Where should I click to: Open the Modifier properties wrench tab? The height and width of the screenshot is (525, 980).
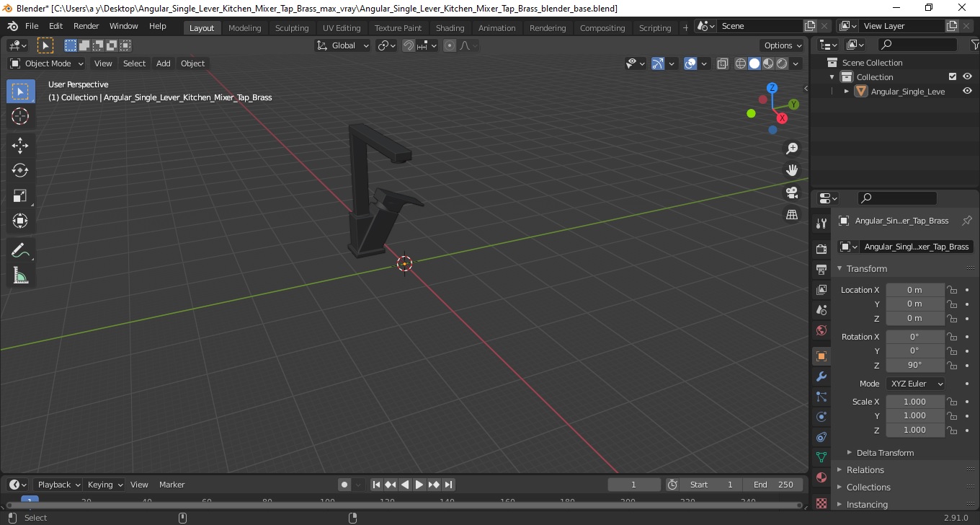pos(821,376)
